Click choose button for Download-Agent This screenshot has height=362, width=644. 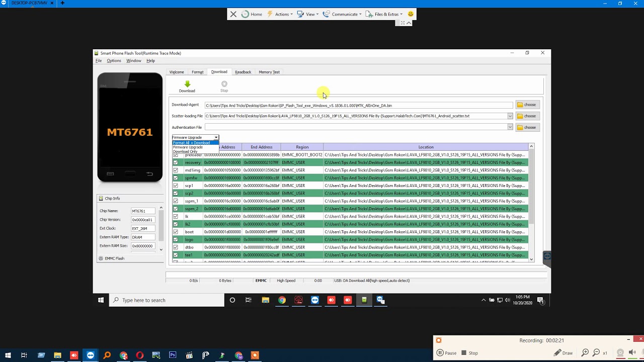pos(527,105)
